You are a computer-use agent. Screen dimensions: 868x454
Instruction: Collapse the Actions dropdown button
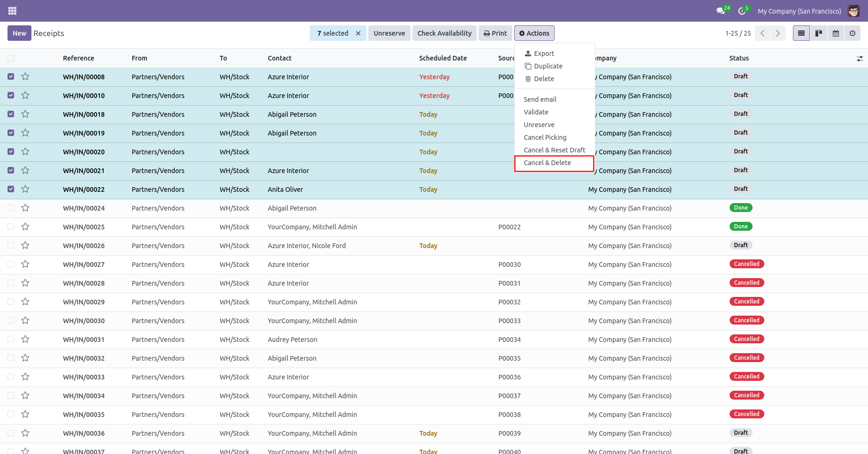[x=534, y=33]
